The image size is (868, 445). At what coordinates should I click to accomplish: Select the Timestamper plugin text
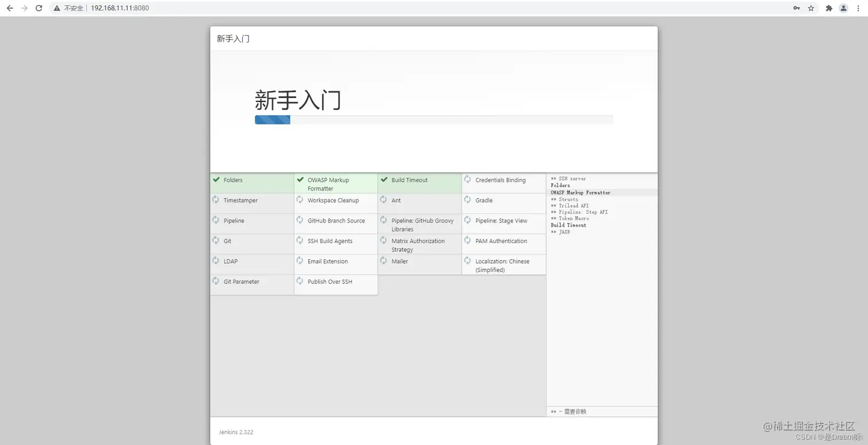241,201
